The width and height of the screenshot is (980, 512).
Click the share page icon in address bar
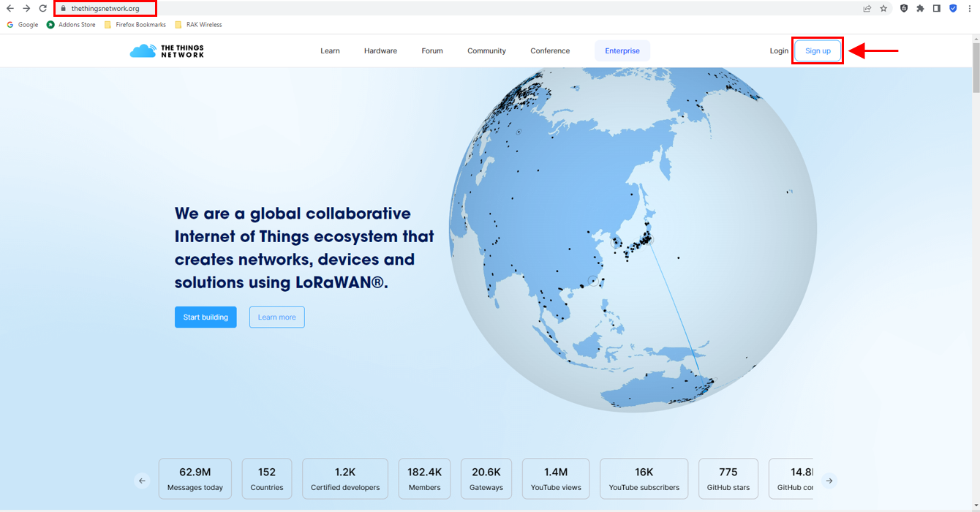click(867, 9)
